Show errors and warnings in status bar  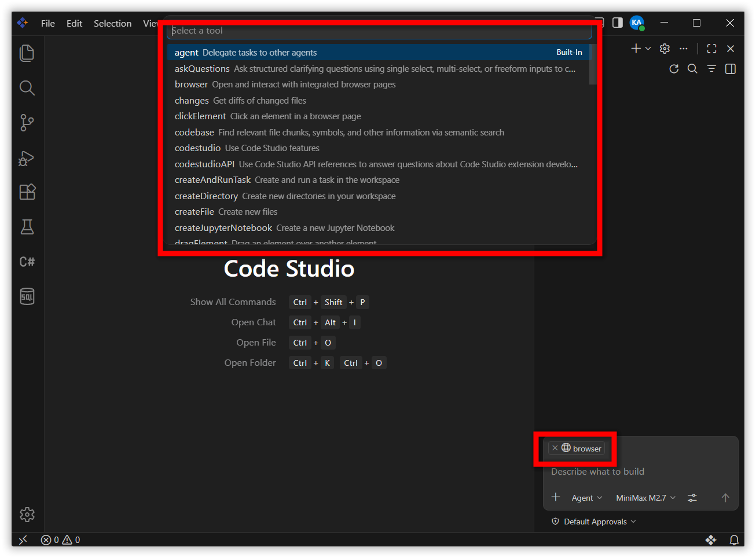[61, 540]
